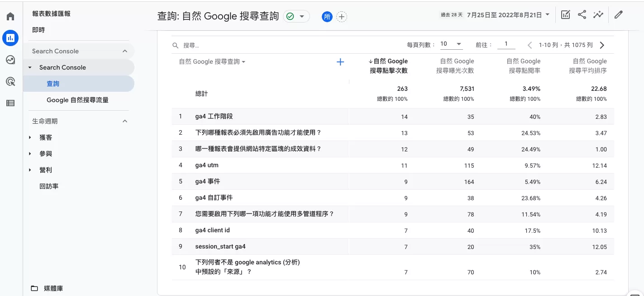Open the green check status dropdown
This screenshot has width=644, height=296.
(296, 16)
